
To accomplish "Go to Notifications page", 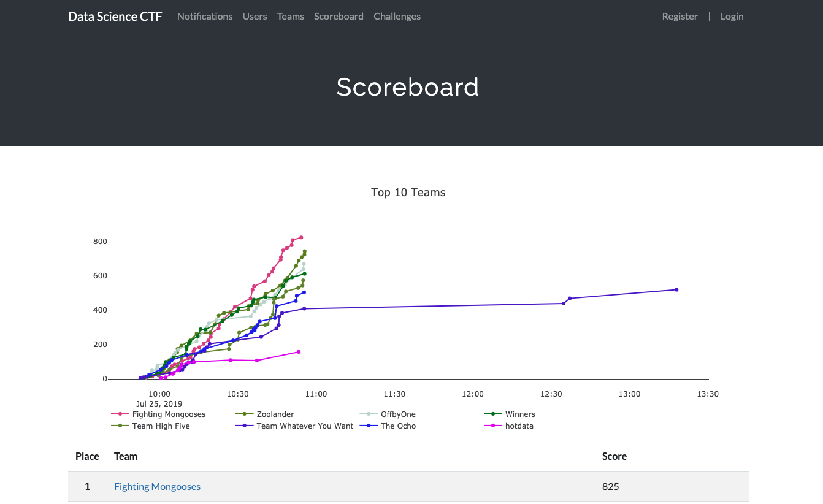I will tap(205, 17).
